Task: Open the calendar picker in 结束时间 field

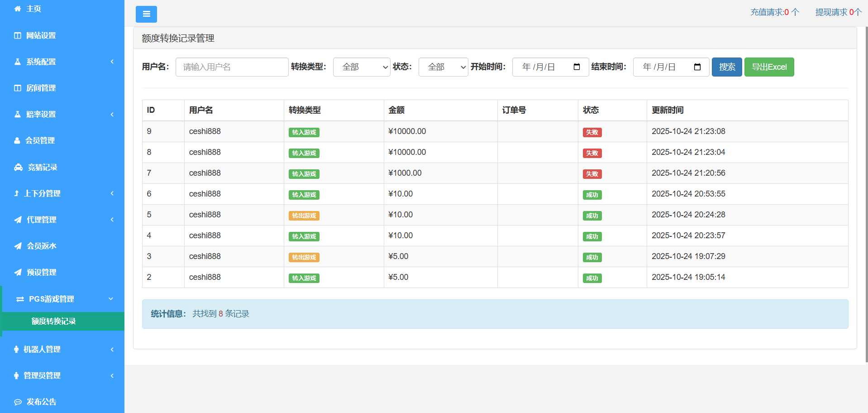Action: pos(697,67)
